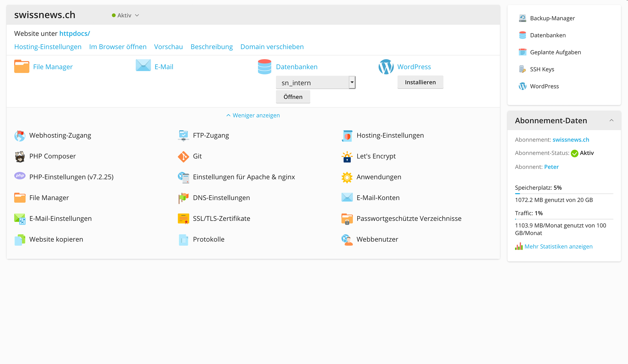Click the PHP Composer label
Screen dimensions: 628x364
pos(52,156)
